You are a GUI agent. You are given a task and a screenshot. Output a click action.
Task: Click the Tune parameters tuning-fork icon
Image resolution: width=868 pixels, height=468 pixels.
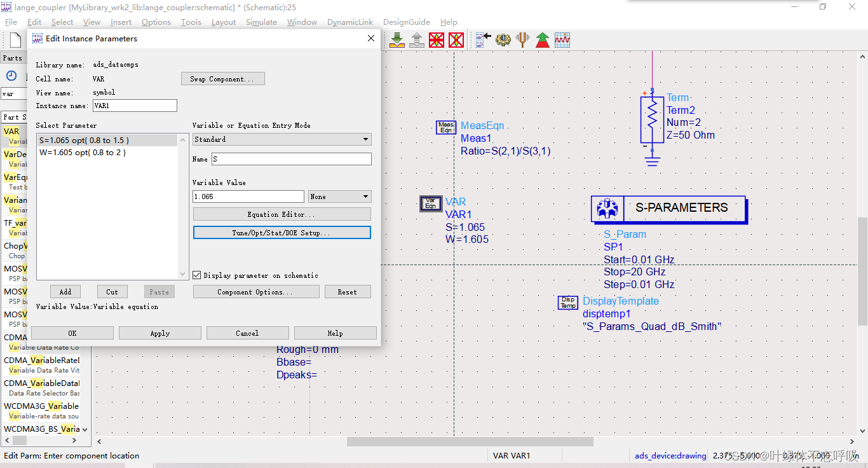(x=522, y=40)
